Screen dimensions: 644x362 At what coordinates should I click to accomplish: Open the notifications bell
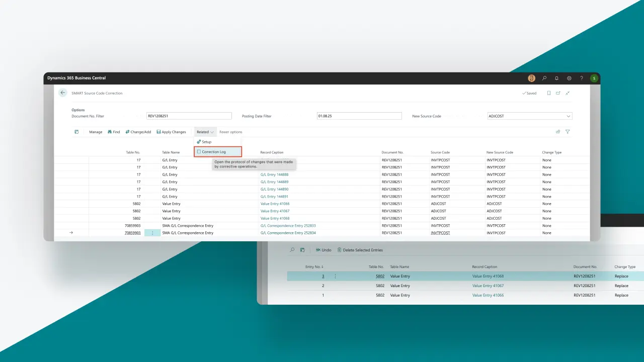pos(557,78)
